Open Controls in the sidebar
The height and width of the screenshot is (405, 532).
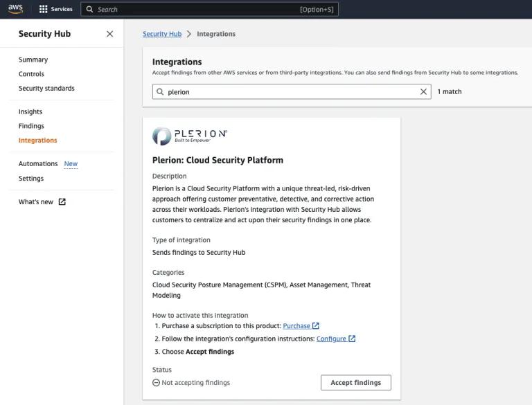[x=31, y=74]
